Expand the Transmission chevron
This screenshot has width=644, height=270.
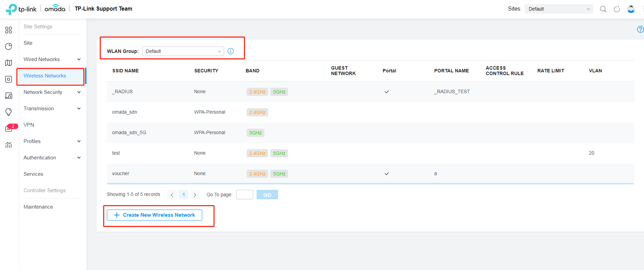[x=79, y=109]
